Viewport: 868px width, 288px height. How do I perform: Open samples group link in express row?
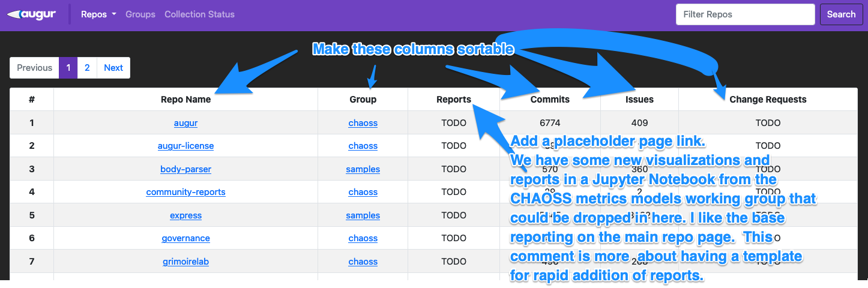click(363, 215)
